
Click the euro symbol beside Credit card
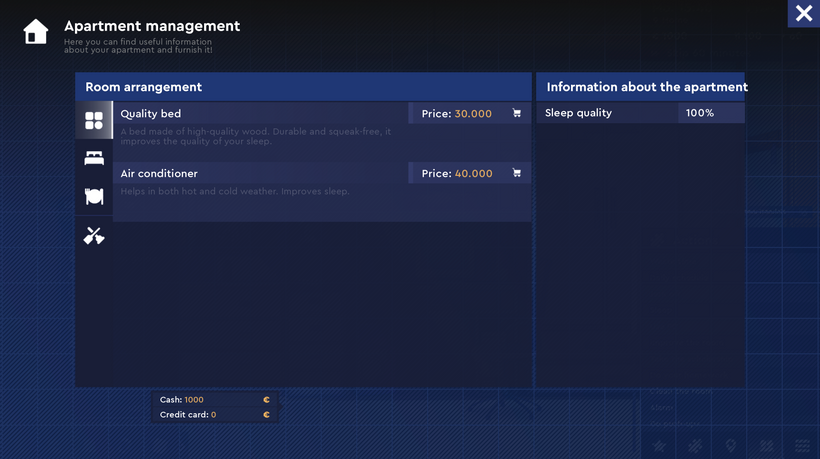coord(266,415)
